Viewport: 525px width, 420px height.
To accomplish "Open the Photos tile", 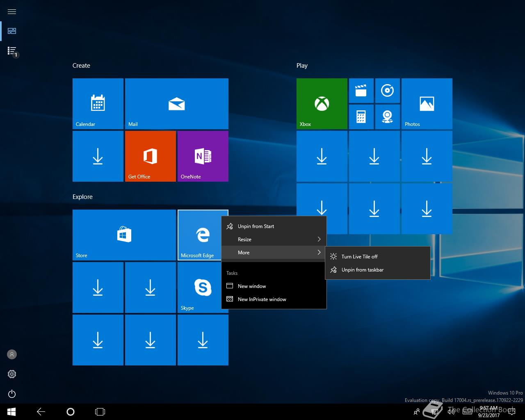I will 427,104.
